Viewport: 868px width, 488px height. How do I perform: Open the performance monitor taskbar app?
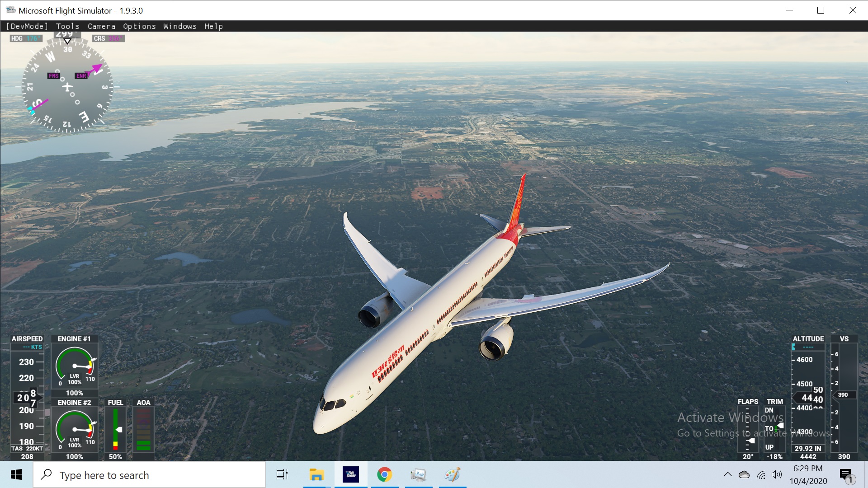coord(419,474)
